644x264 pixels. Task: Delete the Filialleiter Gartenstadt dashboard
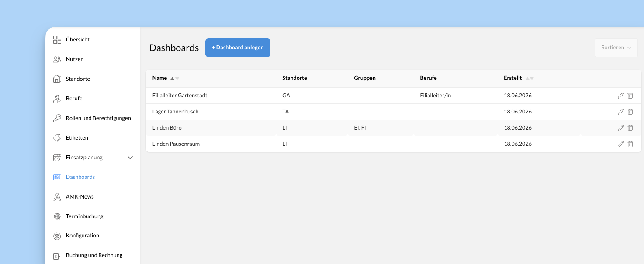pyautogui.click(x=630, y=96)
